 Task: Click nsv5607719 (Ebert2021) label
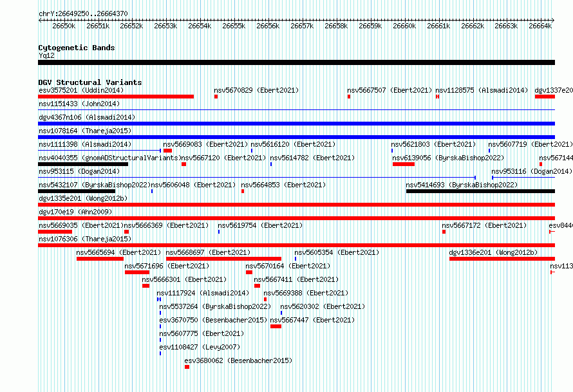pos(531,144)
